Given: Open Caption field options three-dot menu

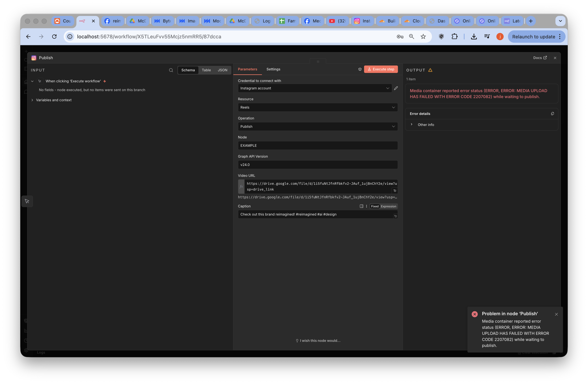Looking at the screenshot, I should coord(366,206).
